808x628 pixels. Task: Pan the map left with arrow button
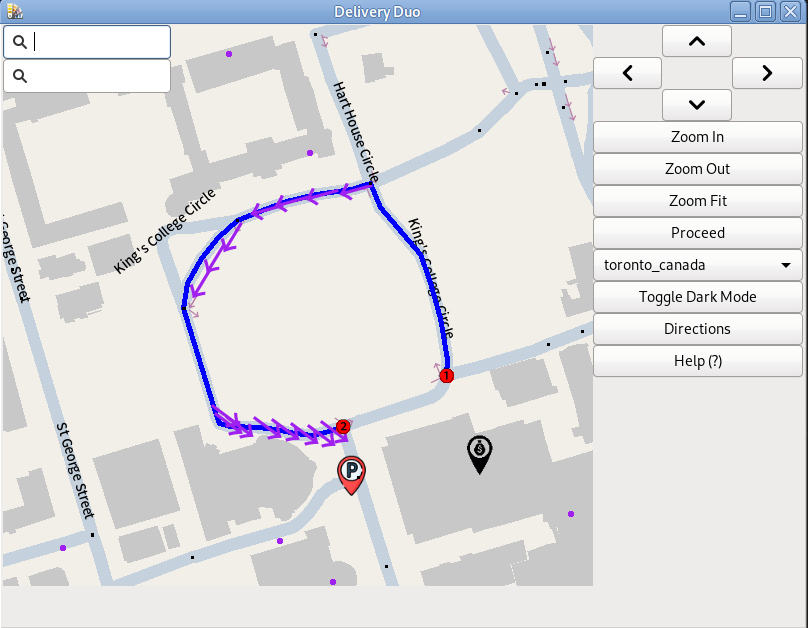coord(627,73)
